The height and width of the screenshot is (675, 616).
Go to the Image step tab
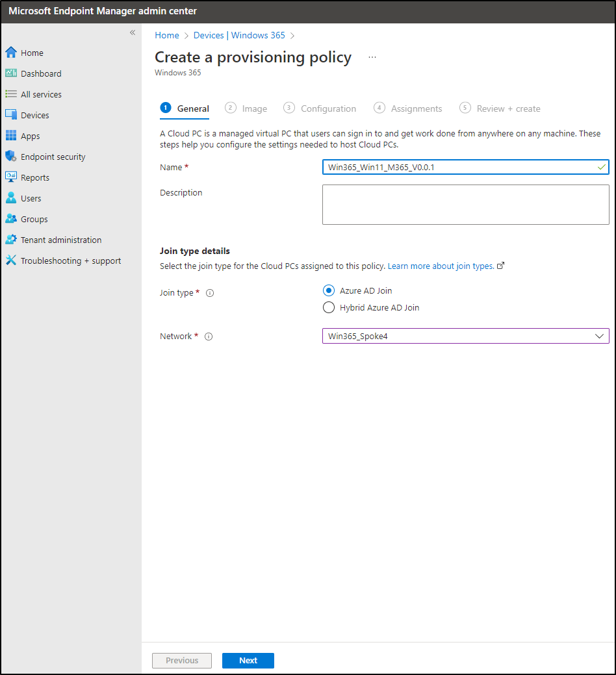pyautogui.click(x=246, y=108)
